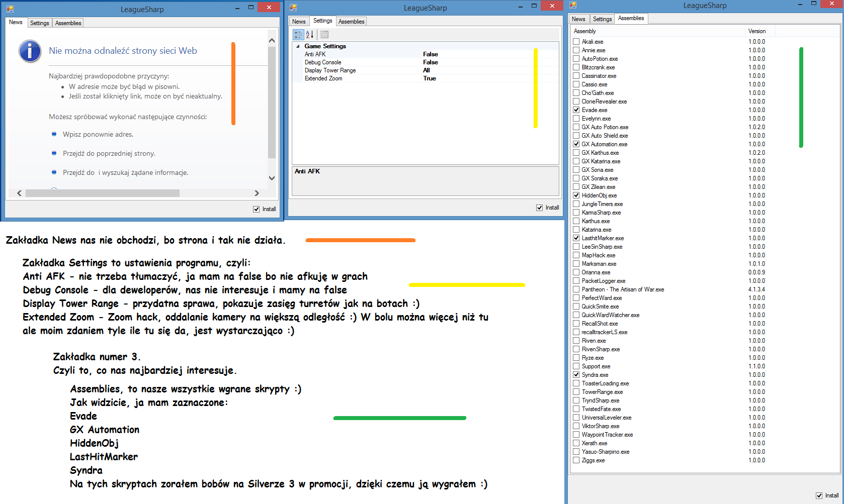Screen dimensions: 844x504
Task: Switch to the News tab in the middle window
Action: pos(299,22)
